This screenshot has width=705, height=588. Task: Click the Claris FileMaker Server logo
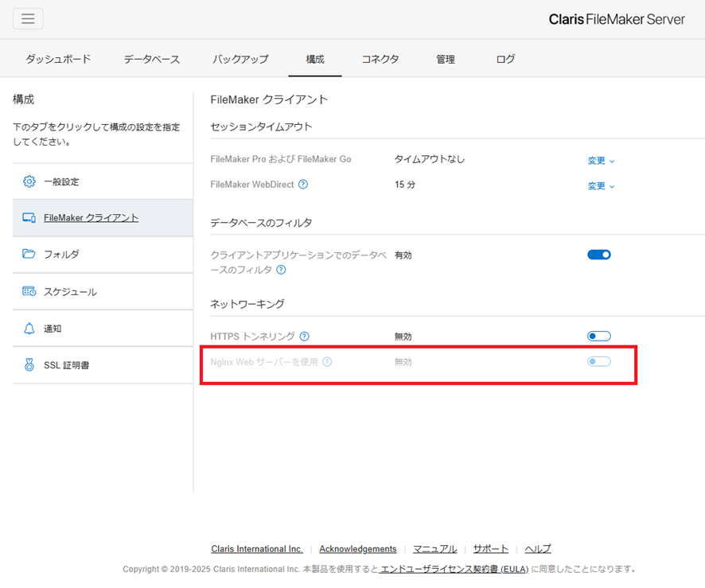(617, 19)
